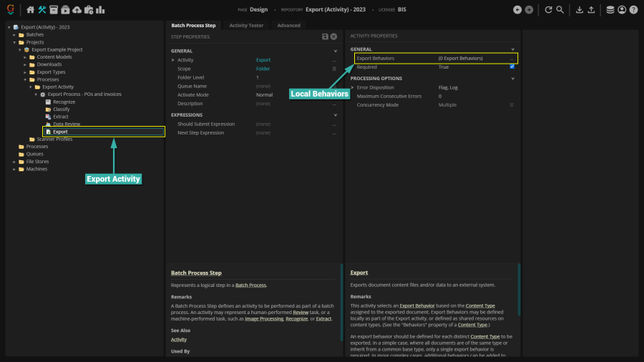This screenshot has width=644, height=362.
Task: Open the Concurrency Mode dropdown menu
Action: (x=511, y=104)
